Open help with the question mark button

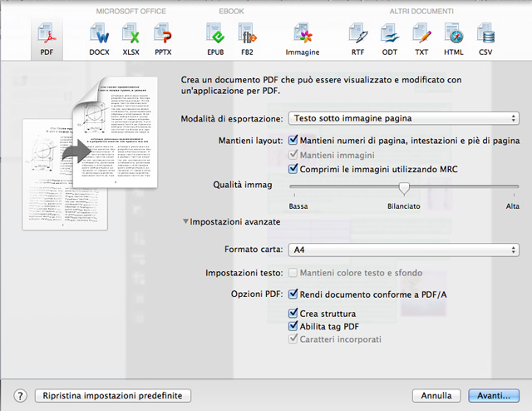[20, 396]
